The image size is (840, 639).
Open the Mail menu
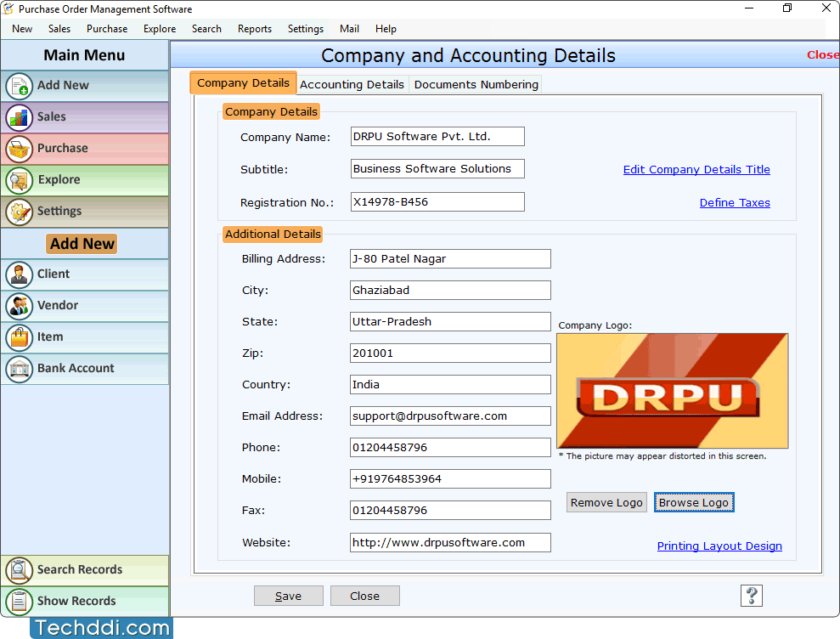[x=349, y=29]
